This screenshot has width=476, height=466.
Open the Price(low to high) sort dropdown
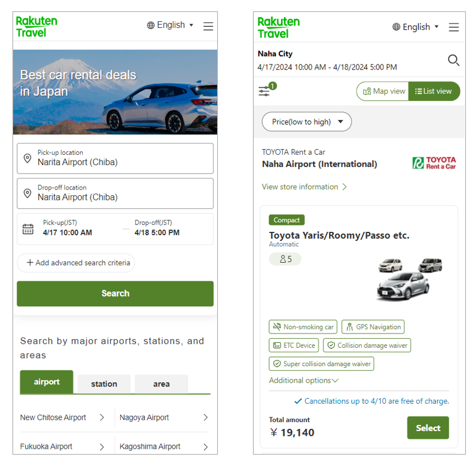pyautogui.click(x=307, y=122)
